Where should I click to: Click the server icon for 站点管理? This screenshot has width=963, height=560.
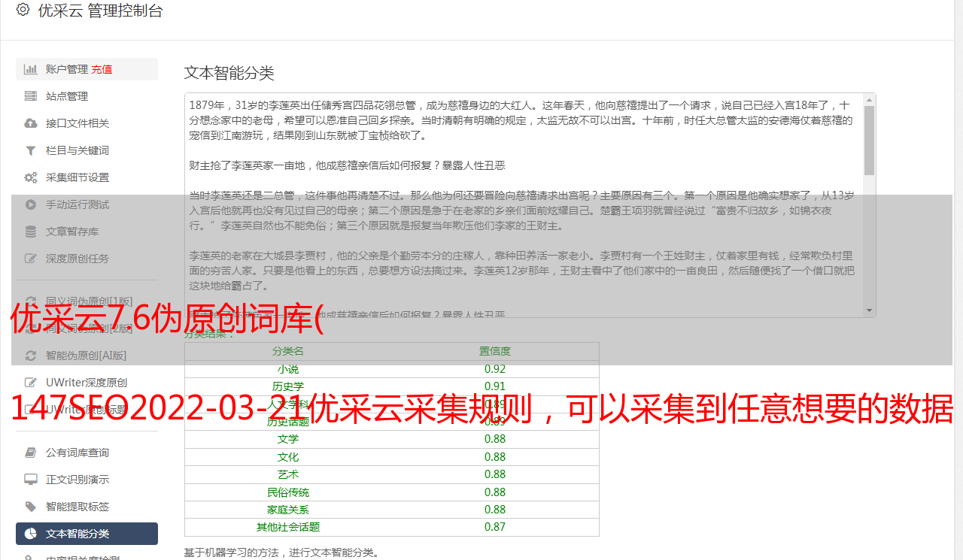click(x=31, y=96)
